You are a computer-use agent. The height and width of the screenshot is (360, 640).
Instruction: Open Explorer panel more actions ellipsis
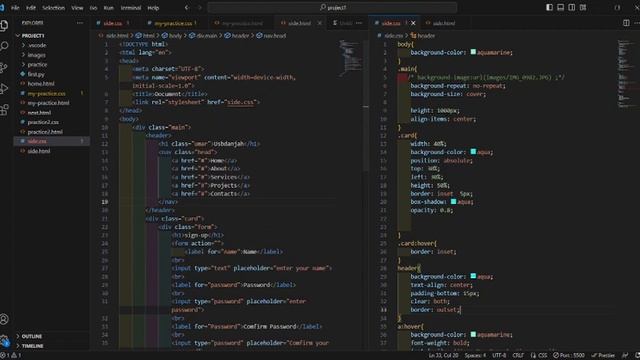pyautogui.click(x=80, y=23)
